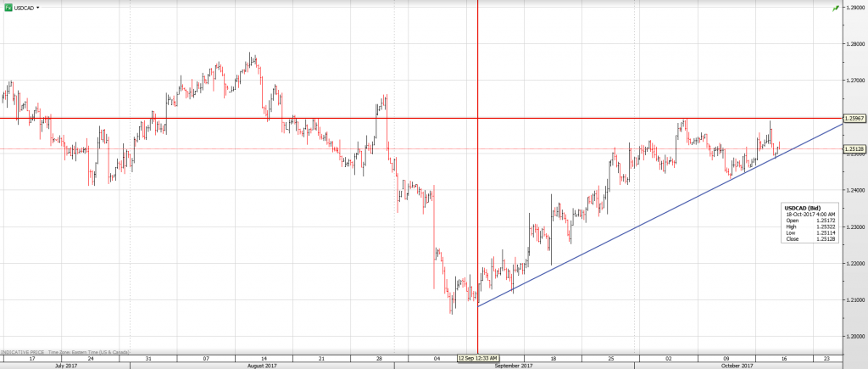Open the USDCAD symbol dropdown arrow
The image size is (868, 369).
[38, 7]
